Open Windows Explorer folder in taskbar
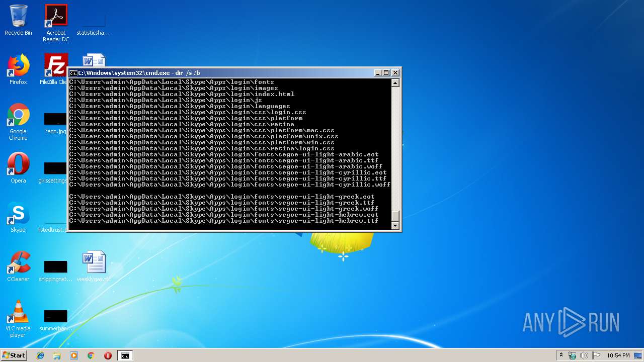This screenshot has height=362, width=644. coord(57,355)
